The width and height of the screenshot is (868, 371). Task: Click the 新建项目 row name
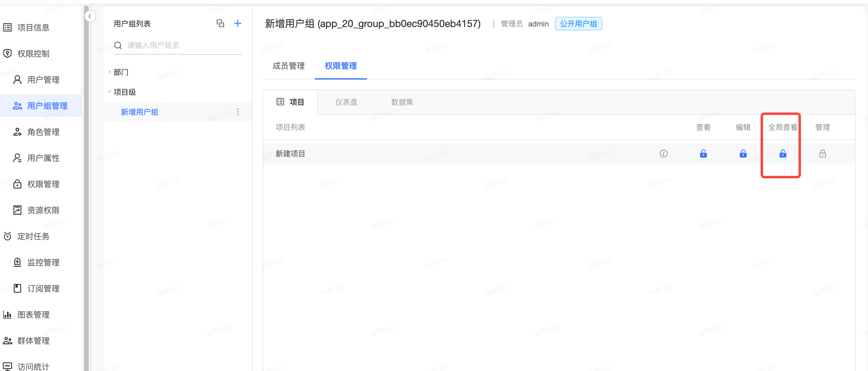point(290,153)
